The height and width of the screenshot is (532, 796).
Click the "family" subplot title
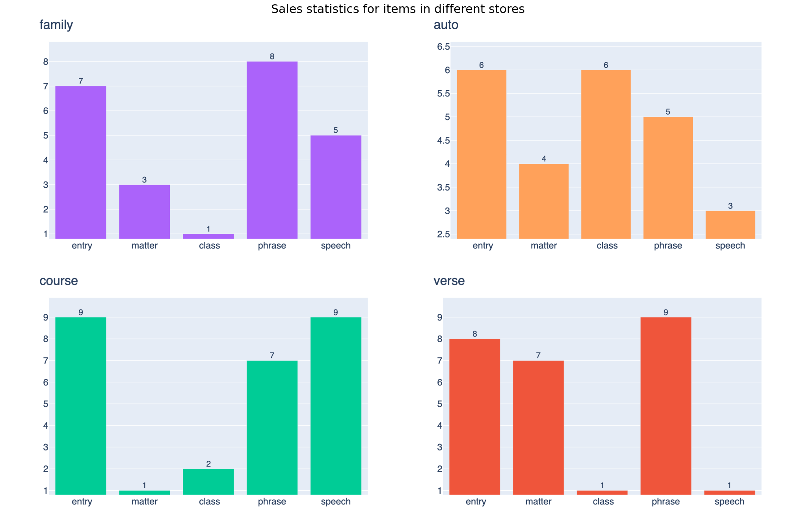pos(56,25)
